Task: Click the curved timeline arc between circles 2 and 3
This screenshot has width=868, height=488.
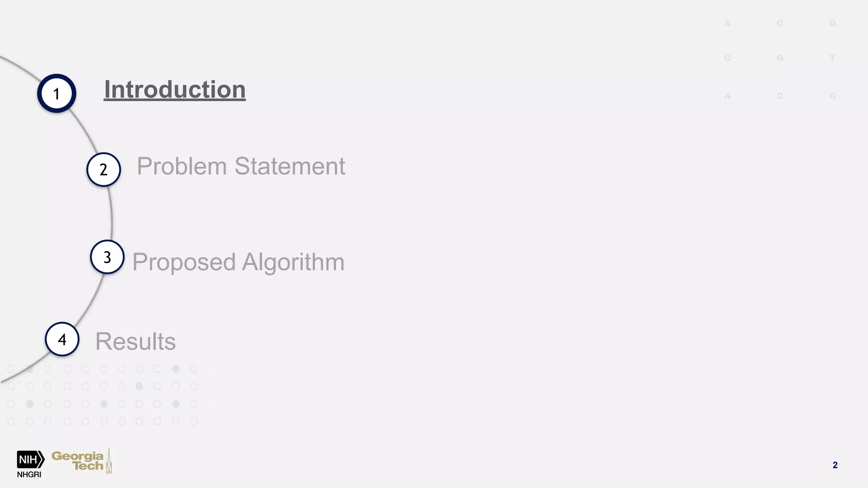Action: tap(111, 216)
